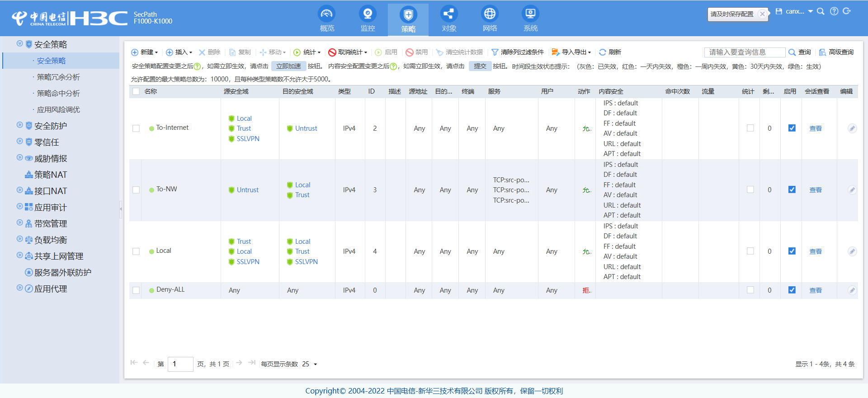Edit the To-Internet policy pencil icon
This screenshot has width=868, height=398.
point(852,128)
